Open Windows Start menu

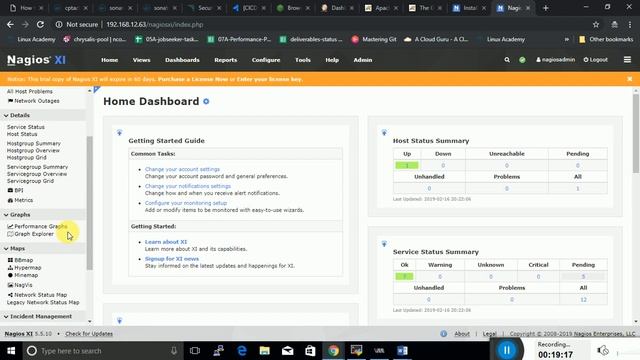coord(11,351)
